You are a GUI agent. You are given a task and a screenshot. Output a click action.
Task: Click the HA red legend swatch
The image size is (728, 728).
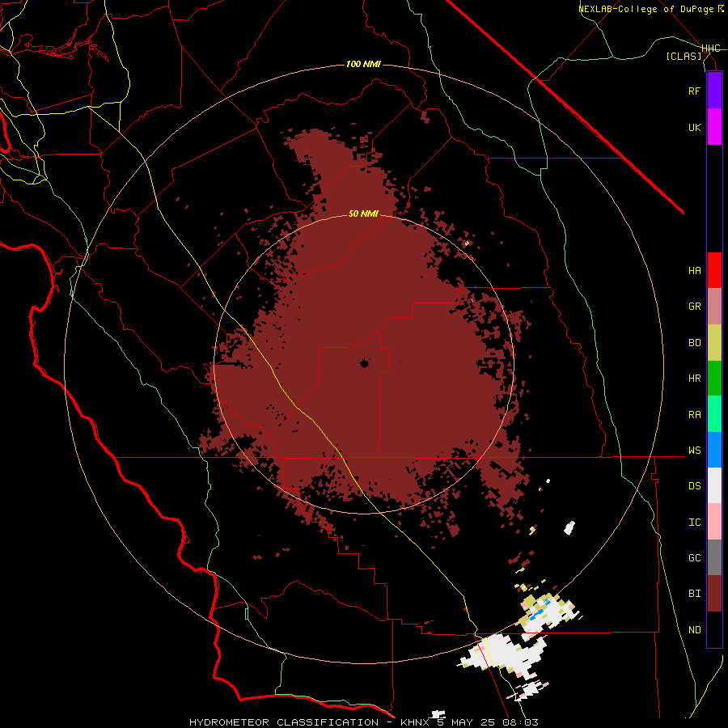coord(714,270)
